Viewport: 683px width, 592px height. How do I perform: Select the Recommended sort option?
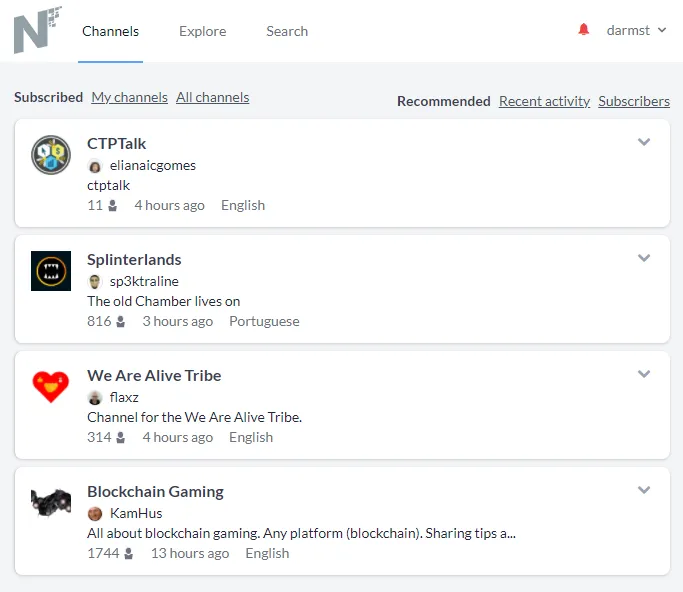click(x=443, y=101)
